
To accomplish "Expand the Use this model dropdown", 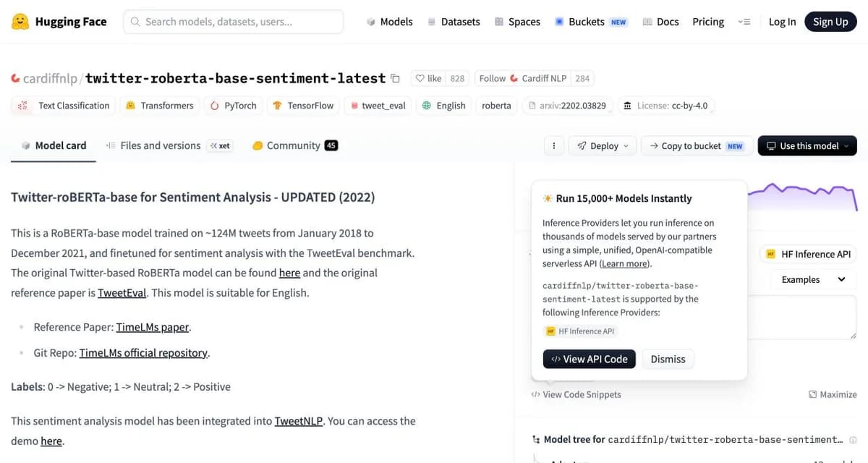I will (807, 145).
